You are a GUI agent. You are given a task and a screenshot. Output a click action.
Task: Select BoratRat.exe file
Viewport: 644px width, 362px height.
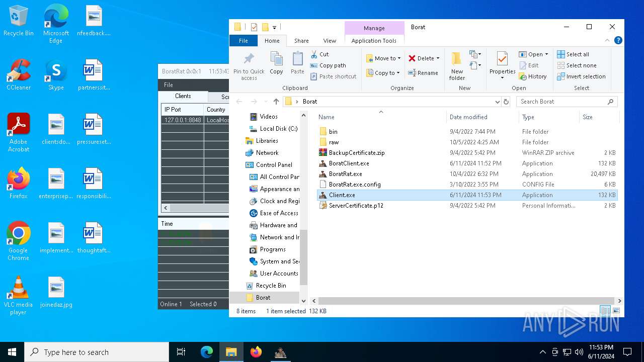click(346, 174)
